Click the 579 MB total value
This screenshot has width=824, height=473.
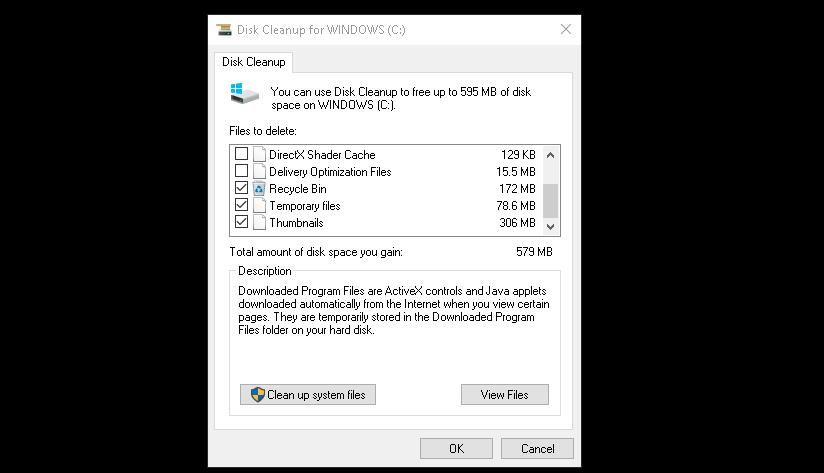tap(534, 252)
